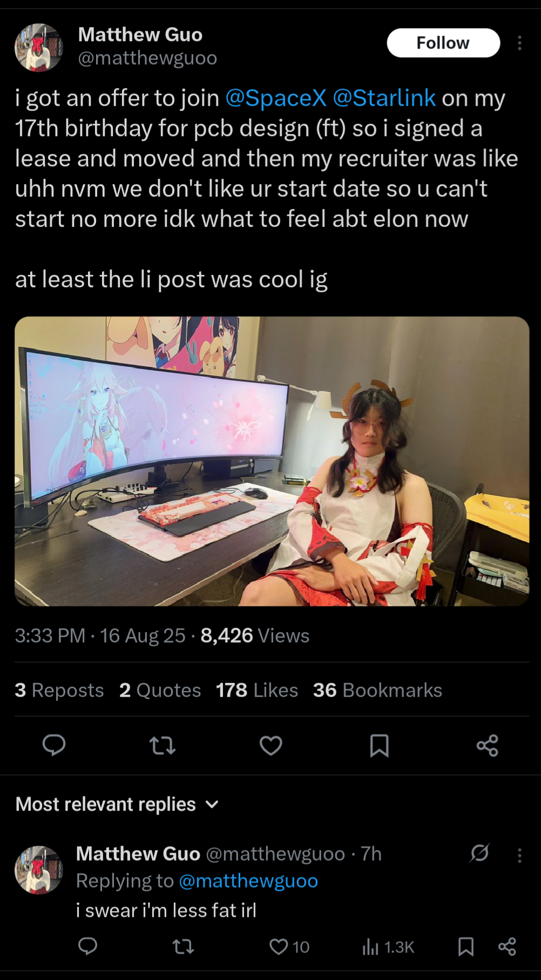Repost the main tweet using retweet icon
Viewport: 541px width, 980px height.
point(162,746)
